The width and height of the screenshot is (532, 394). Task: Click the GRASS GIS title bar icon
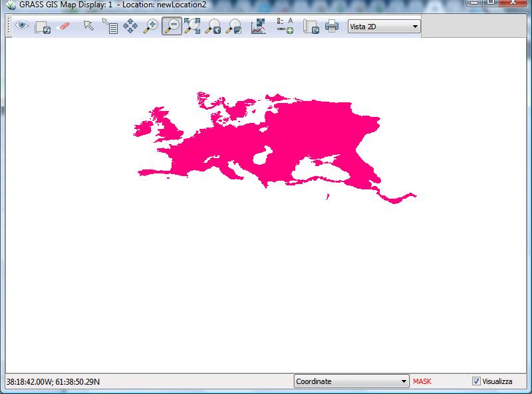tap(11, 5)
